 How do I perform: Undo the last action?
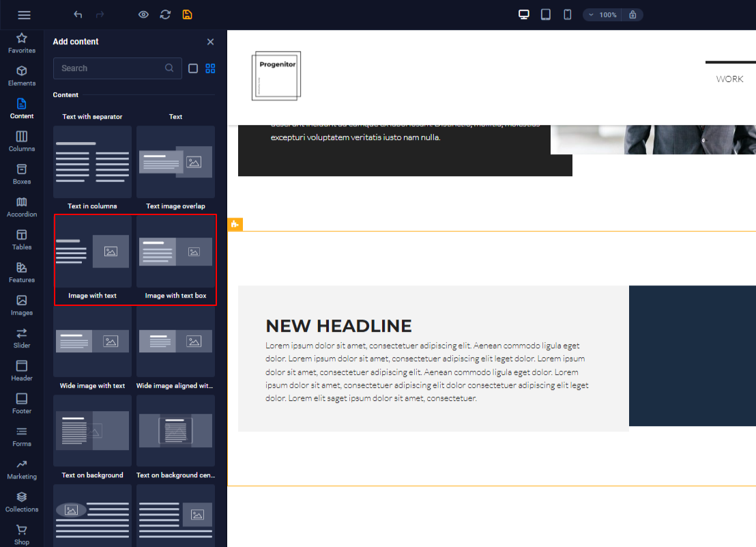tap(78, 14)
